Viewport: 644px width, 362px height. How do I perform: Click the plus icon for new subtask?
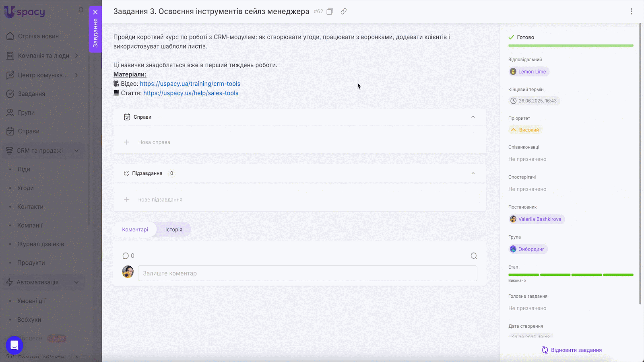coord(126,200)
